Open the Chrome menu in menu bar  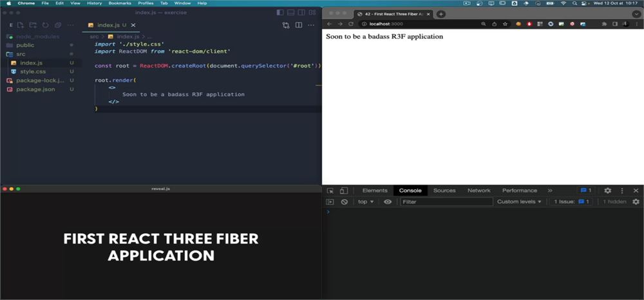(26, 3)
